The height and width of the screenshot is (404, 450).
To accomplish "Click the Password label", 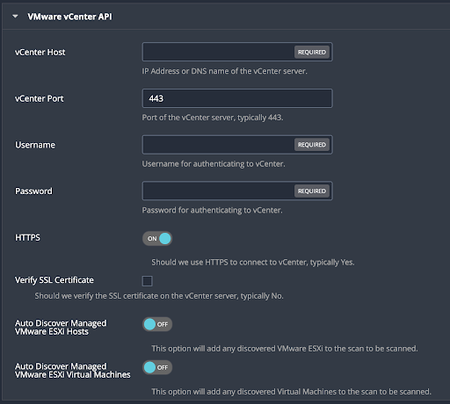I will pyautogui.click(x=34, y=191).
